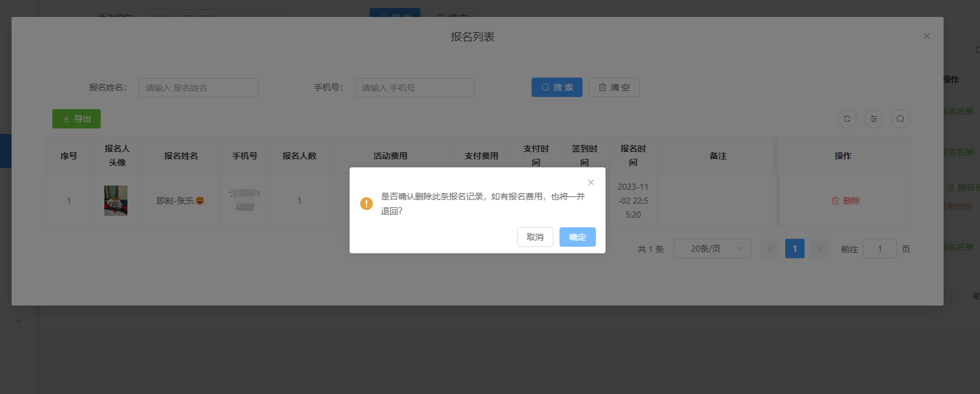Click the 取消 cancel button in dialog
This screenshot has width=980, height=394.
point(535,237)
